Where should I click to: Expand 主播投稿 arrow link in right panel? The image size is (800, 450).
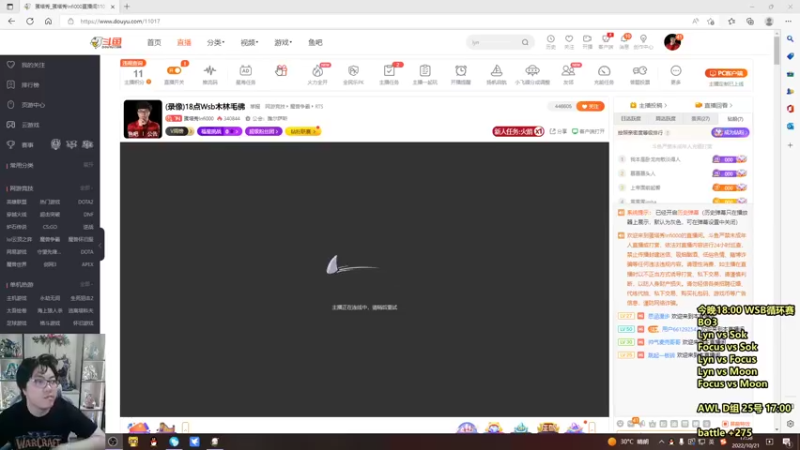click(648, 106)
